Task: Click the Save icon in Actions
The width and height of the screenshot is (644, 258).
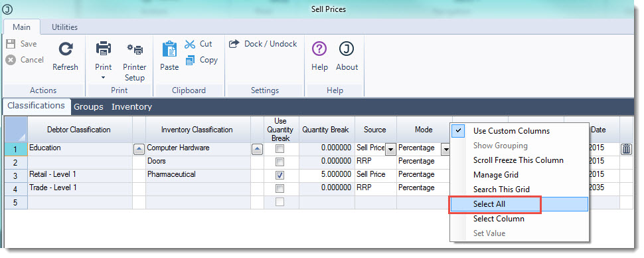Action: pyautogui.click(x=11, y=44)
